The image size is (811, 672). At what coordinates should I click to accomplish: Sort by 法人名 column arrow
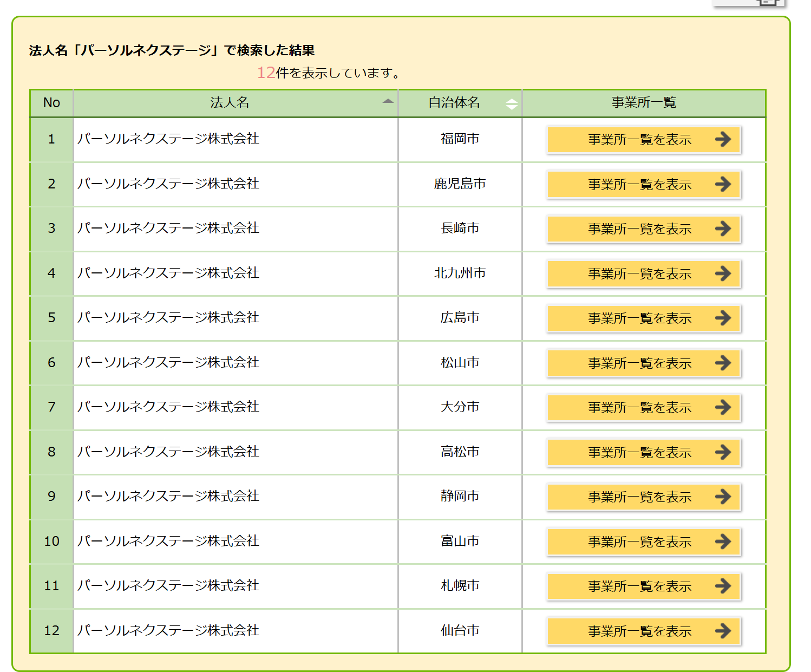[388, 101]
